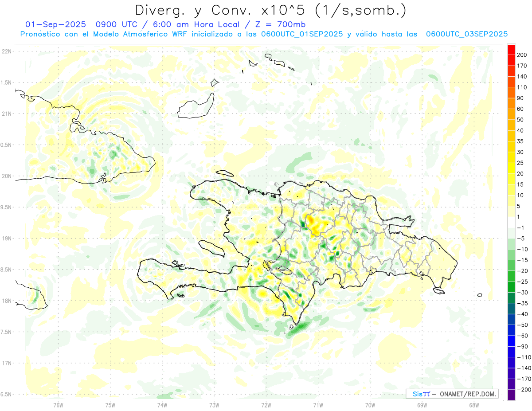Click the dark purple swatch below -200
Image resolution: width=532 pixels, height=411 pixels.
(511, 395)
